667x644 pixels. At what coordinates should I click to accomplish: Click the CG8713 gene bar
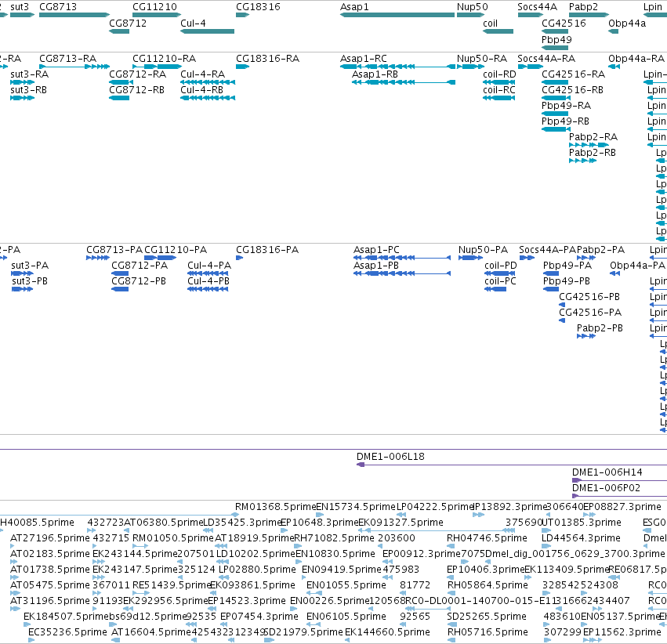pos(74,15)
